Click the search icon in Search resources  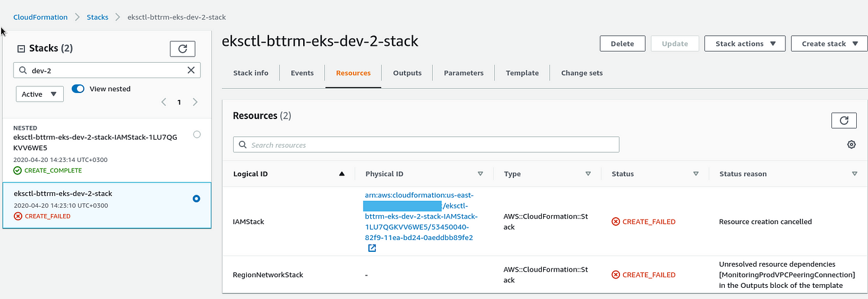coord(242,145)
